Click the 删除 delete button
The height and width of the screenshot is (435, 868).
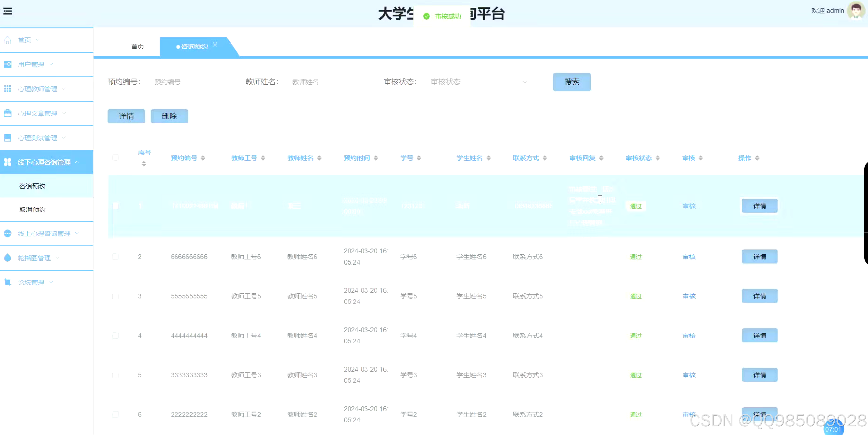coord(170,116)
